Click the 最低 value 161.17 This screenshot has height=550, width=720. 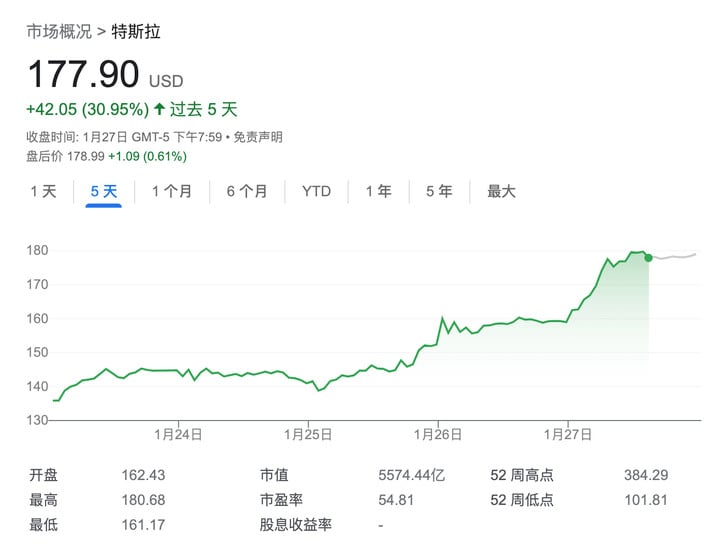pos(143,524)
